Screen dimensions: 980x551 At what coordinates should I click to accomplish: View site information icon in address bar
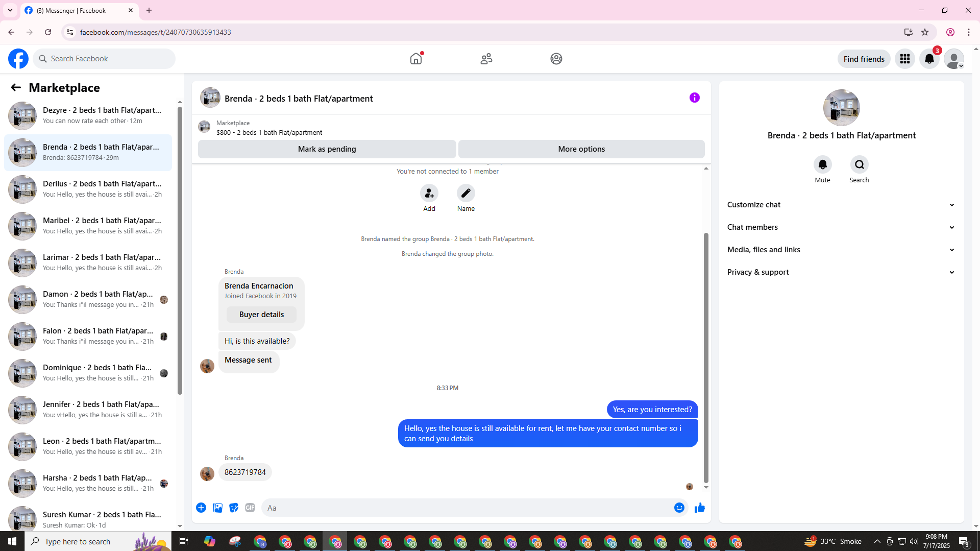pyautogui.click(x=70, y=32)
